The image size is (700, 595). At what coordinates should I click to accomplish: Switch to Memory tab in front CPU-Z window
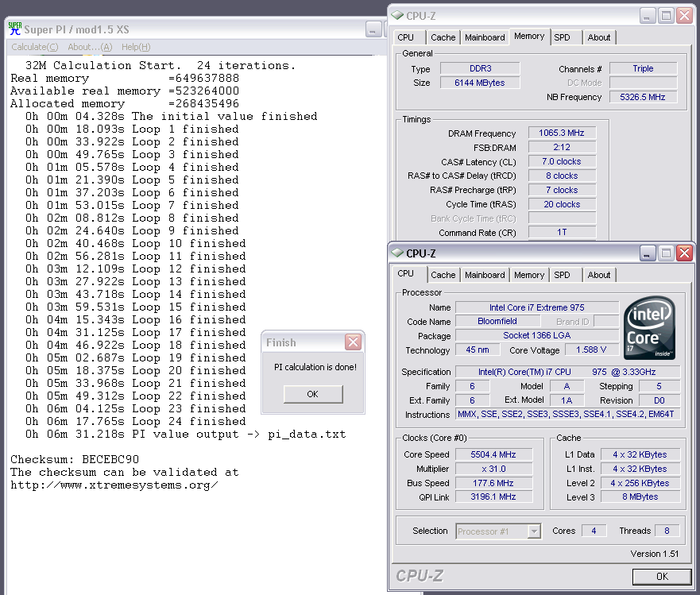click(x=529, y=275)
